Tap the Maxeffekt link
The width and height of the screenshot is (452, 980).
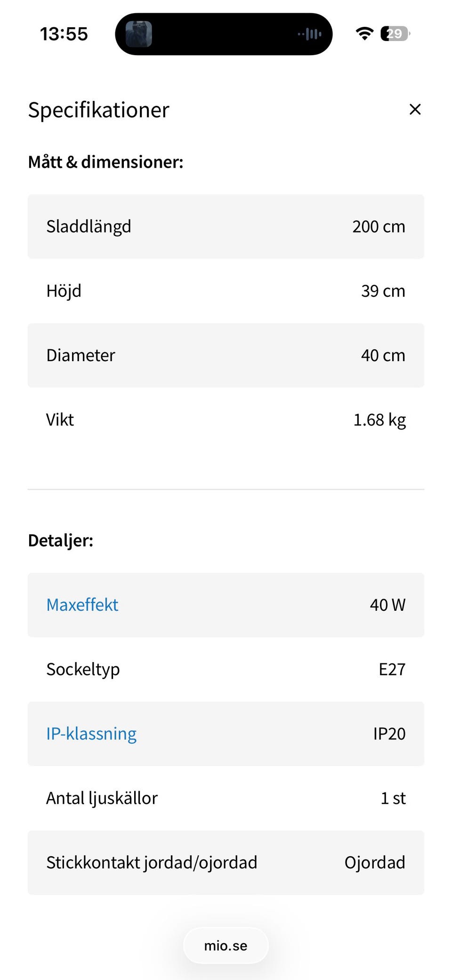pyautogui.click(x=82, y=605)
